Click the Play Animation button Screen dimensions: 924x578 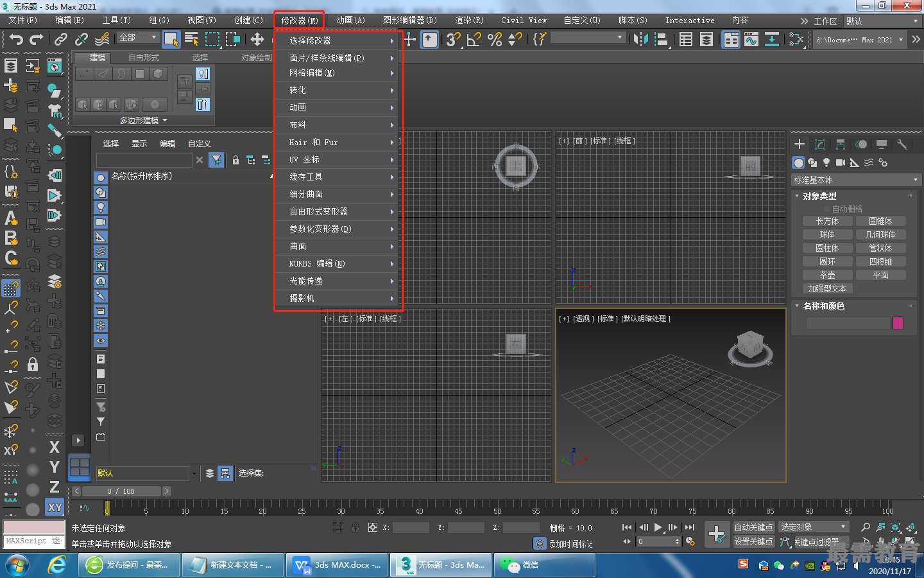click(658, 527)
